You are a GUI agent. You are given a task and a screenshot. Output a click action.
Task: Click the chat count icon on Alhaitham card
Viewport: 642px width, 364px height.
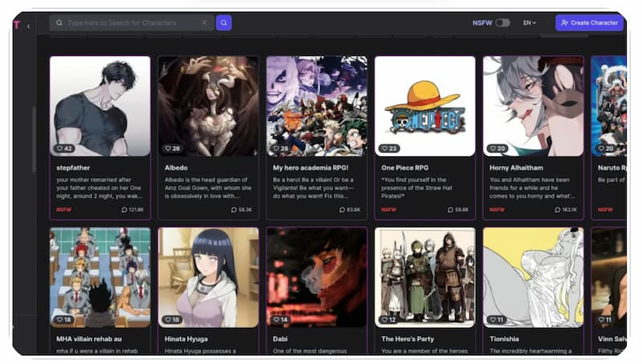pos(558,210)
